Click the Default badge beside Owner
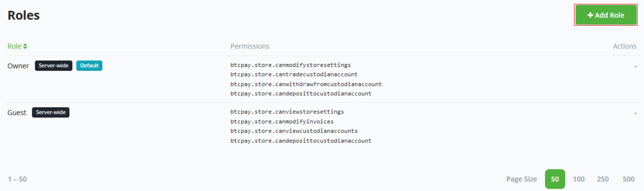644x191 pixels. click(89, 66)
